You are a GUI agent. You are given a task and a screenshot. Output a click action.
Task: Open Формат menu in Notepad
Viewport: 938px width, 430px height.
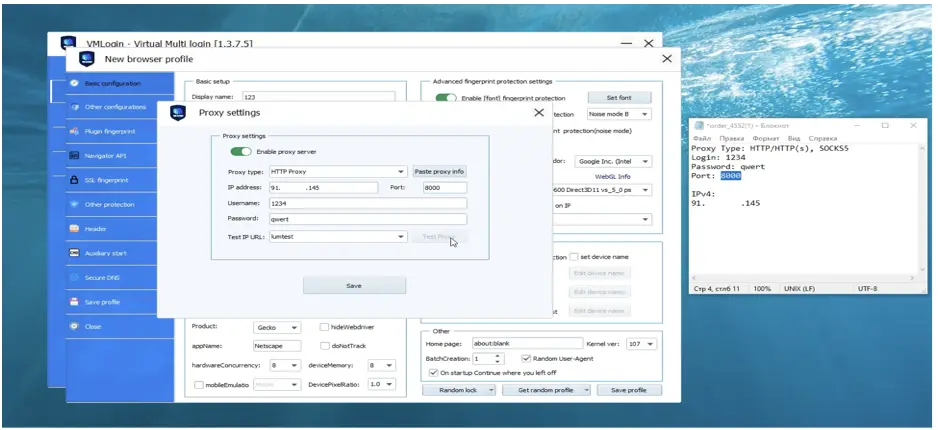click(766, 138)
